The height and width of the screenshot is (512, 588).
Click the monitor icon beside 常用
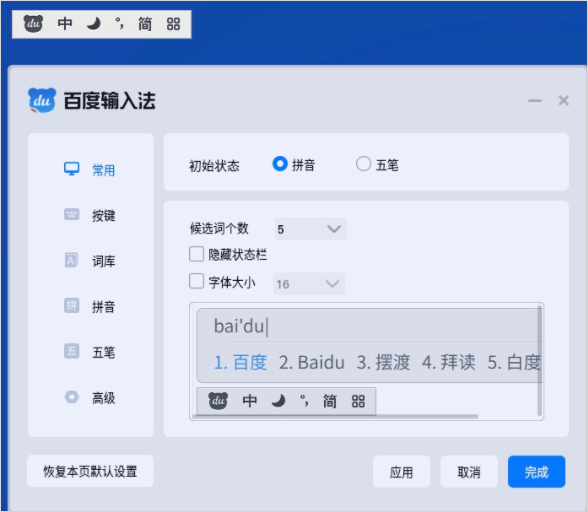pyautogui.click(x=72, y=169)
